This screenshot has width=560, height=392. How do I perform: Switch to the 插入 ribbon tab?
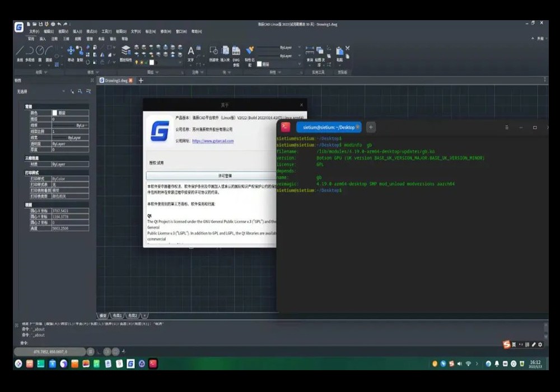pyautogui.click(x=43, y=39)
